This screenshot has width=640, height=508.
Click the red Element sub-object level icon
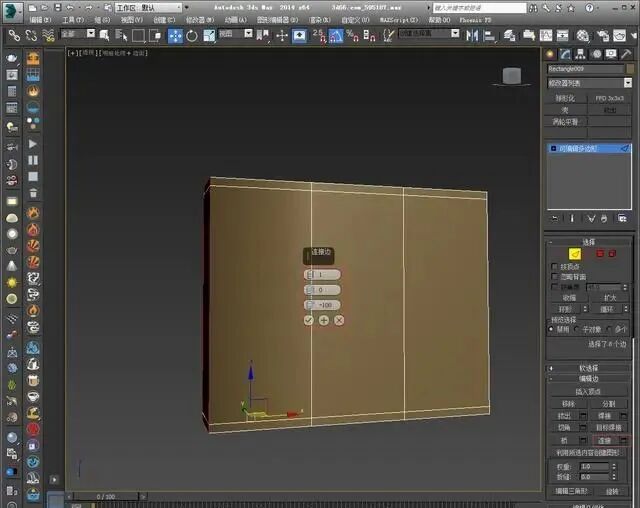coord(612,254)
